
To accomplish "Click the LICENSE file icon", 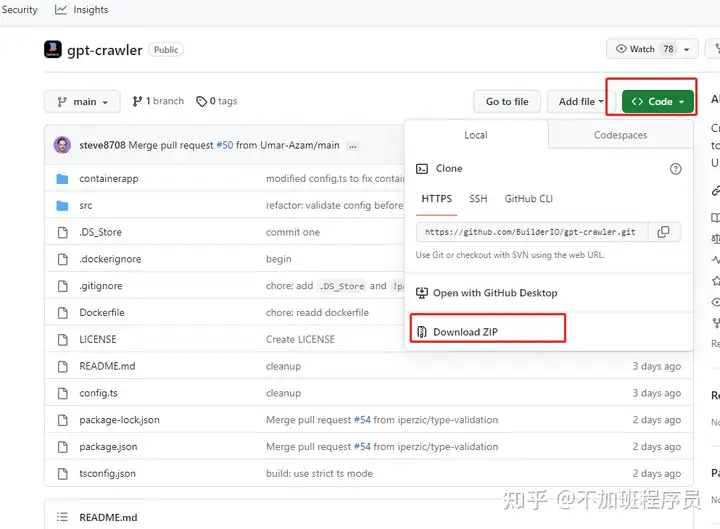I will point(62,339).
